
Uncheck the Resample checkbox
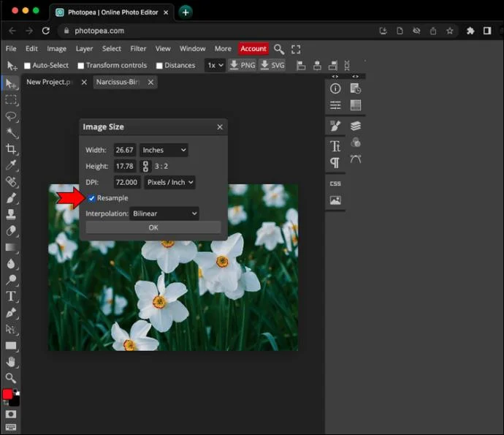pyautogui.click(x=92, y=198)
